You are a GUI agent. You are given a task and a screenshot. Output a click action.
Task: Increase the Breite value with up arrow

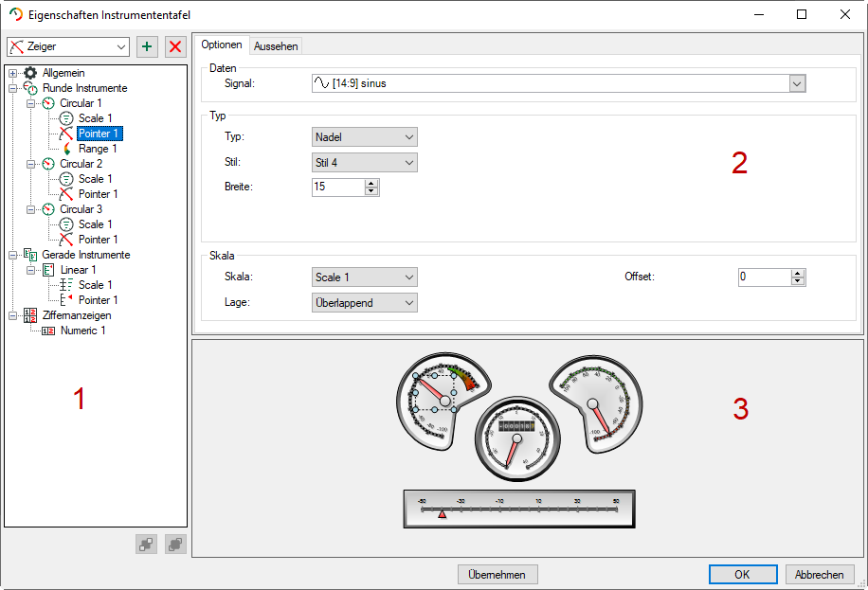coord(371,183)
